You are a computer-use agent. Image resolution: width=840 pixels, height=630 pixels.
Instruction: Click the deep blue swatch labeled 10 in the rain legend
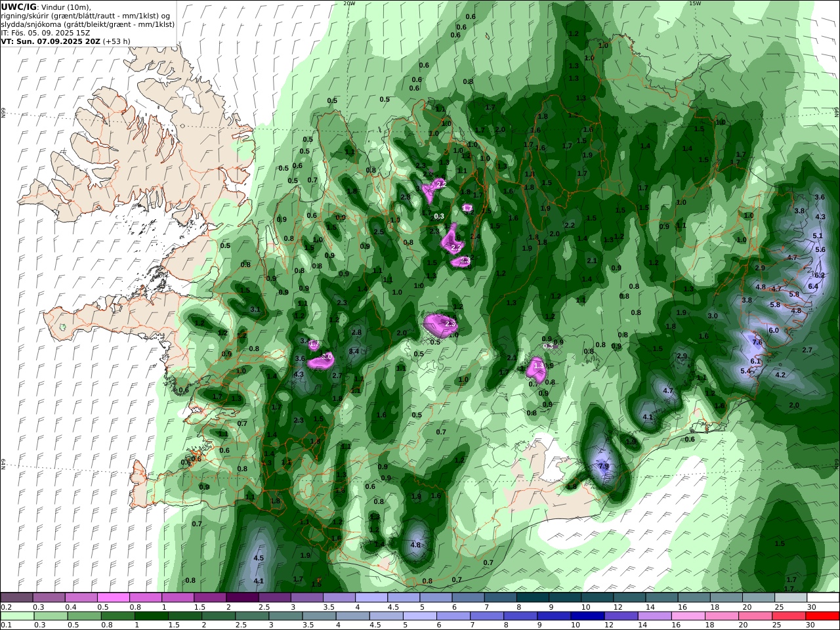586,616
